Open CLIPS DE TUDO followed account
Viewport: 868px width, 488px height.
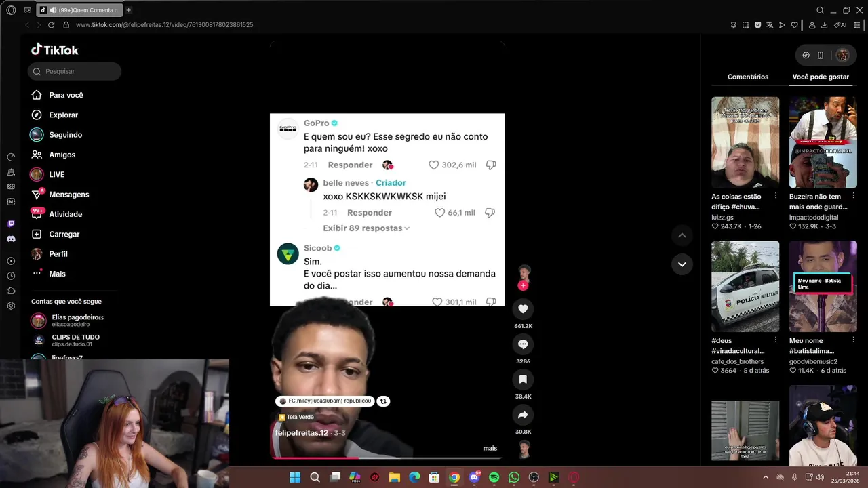(66, 340)
